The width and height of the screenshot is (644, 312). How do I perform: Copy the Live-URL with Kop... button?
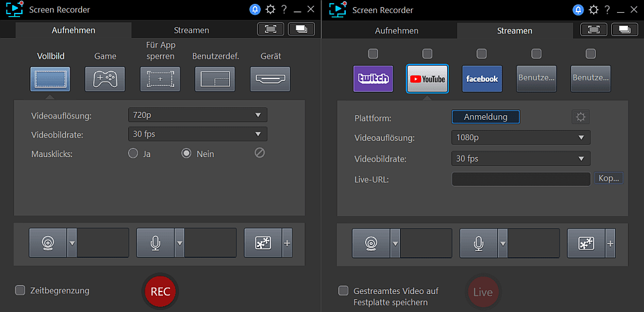point(609,179)
